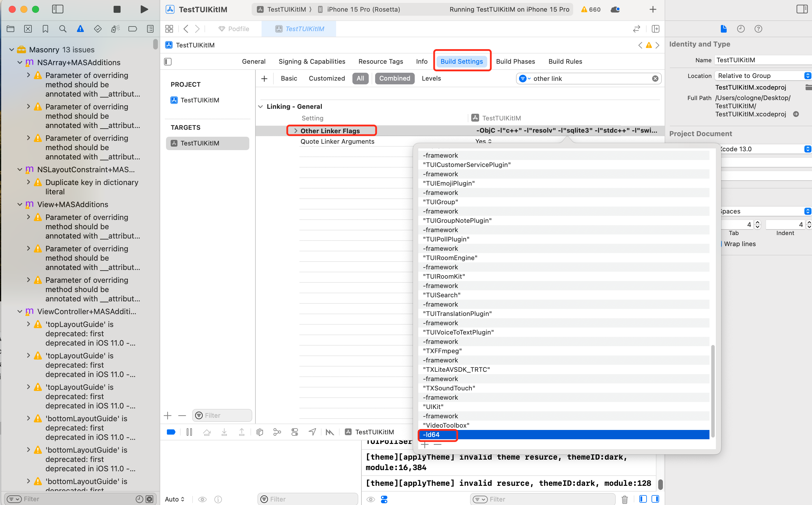Switch to the Build Phases tab
Image resolution: width=812 pixels, height=505 pixels.
pos(515,61)
